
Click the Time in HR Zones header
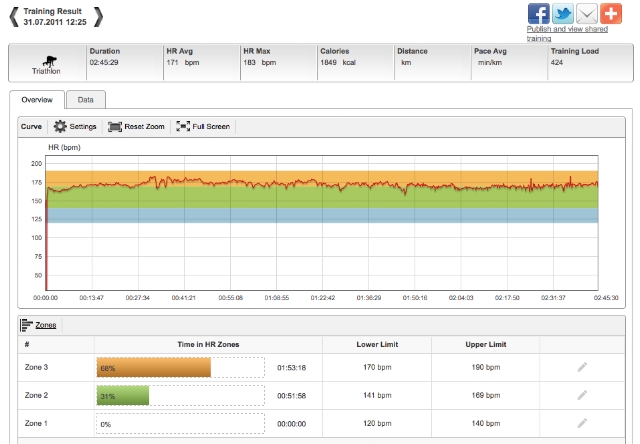click(x=208, y=344)
